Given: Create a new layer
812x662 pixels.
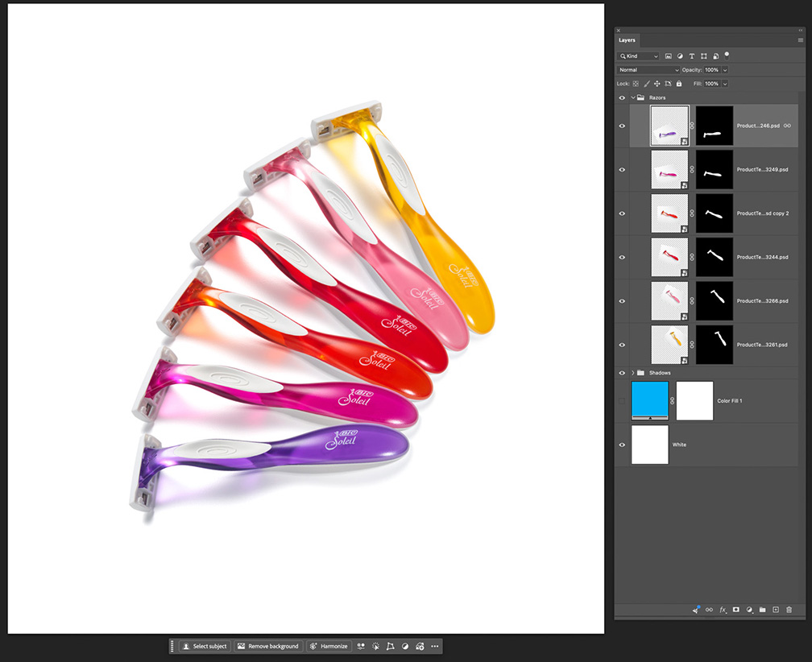Looking at the screenshot, I should 776,610.
